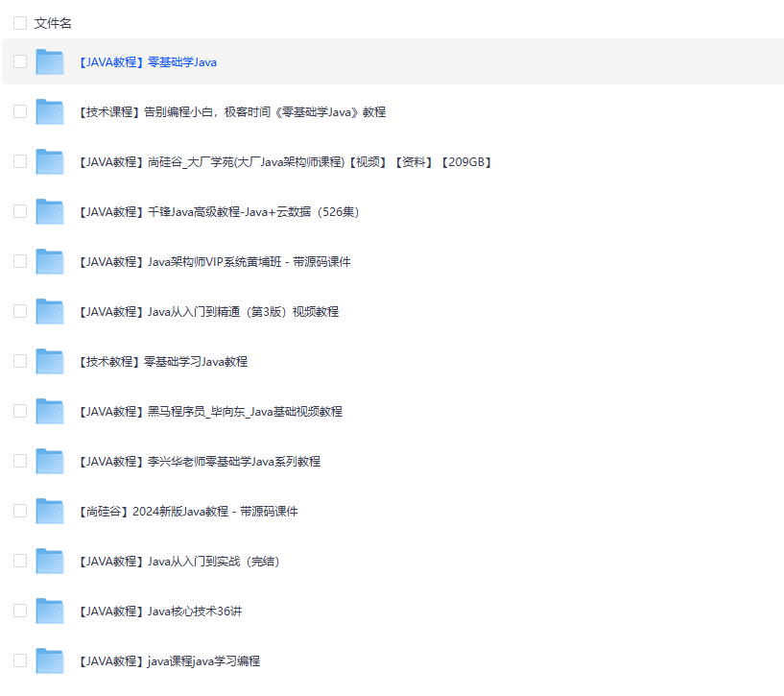The image size is (784, 696).
Task: Check the box beside Java从入门到实战（完结）
Action: pyautogui.click(x=20, y=561)
